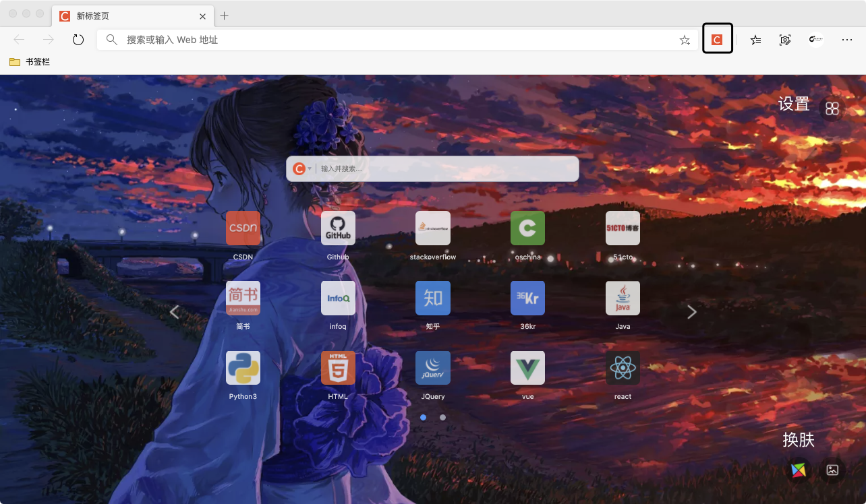Open the 简书 shortcut icon
866x504 pixels.
[243, 298]
